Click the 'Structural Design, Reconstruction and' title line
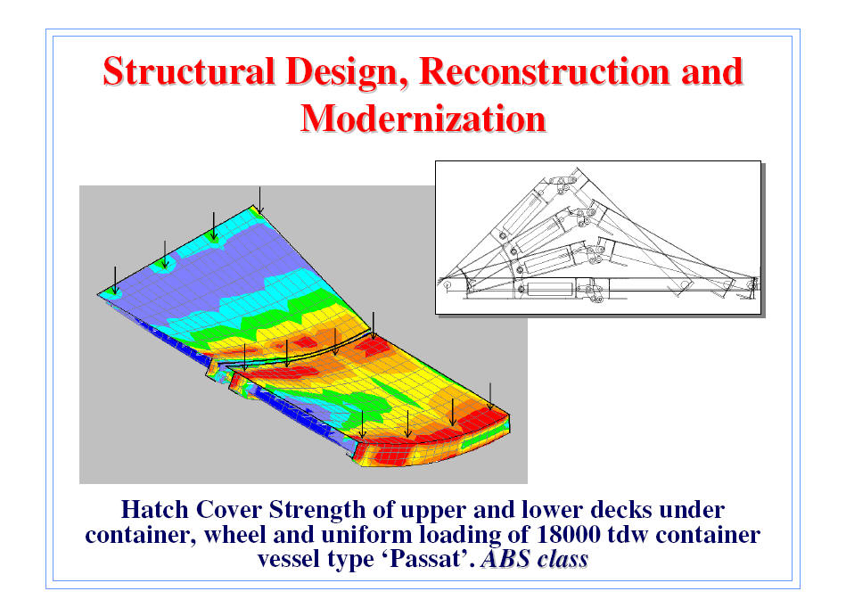This screenshot has width=846, height=616. click(423, 72)
